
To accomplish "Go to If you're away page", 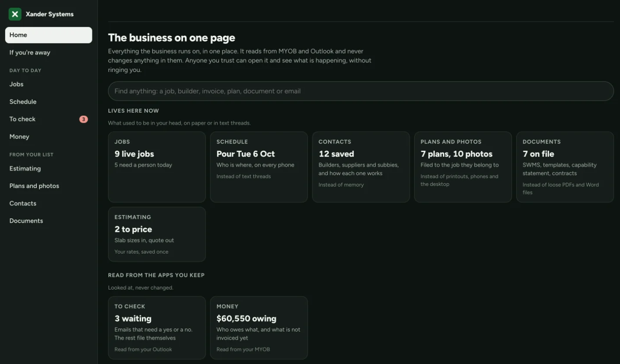I will pos(49,52).
